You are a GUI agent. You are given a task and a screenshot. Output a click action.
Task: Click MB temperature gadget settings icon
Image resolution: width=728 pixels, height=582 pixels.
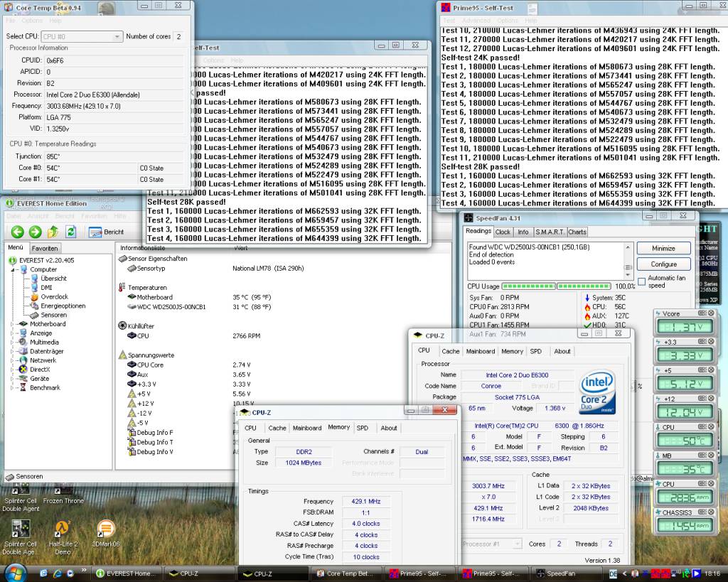(x=702, y=456)
